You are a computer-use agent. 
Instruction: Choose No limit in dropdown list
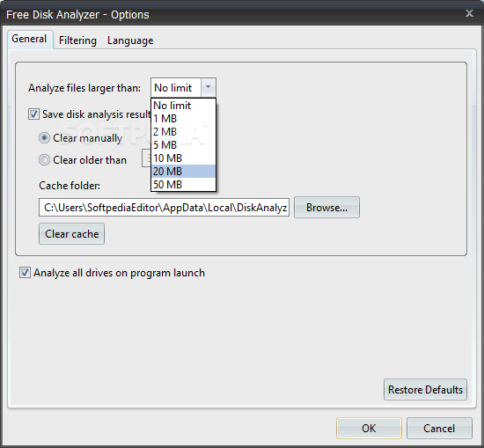click(183, 106)
